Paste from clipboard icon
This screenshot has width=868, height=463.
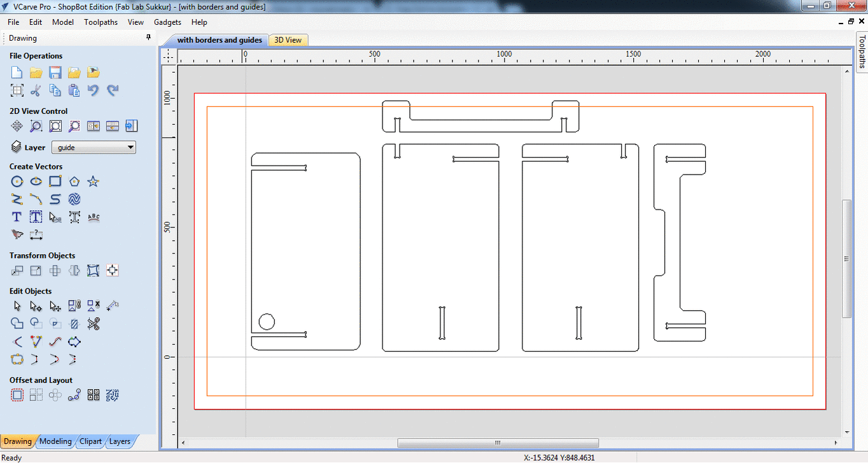point(74,90)
